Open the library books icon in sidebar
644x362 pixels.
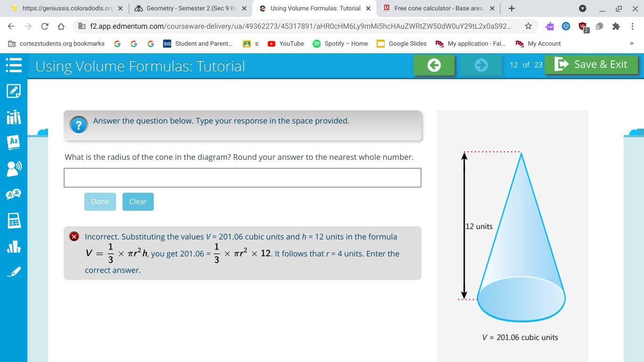[14, 116]
